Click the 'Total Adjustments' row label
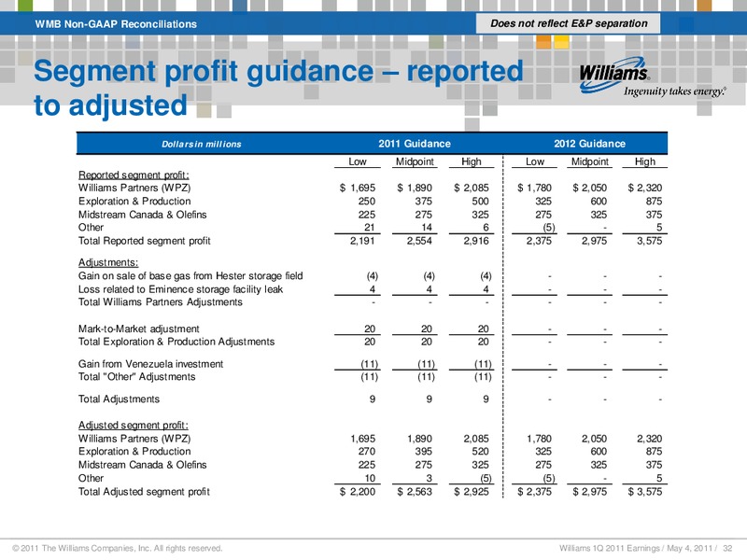This screenshot has width=747, height=560. [x=119, y=399]
